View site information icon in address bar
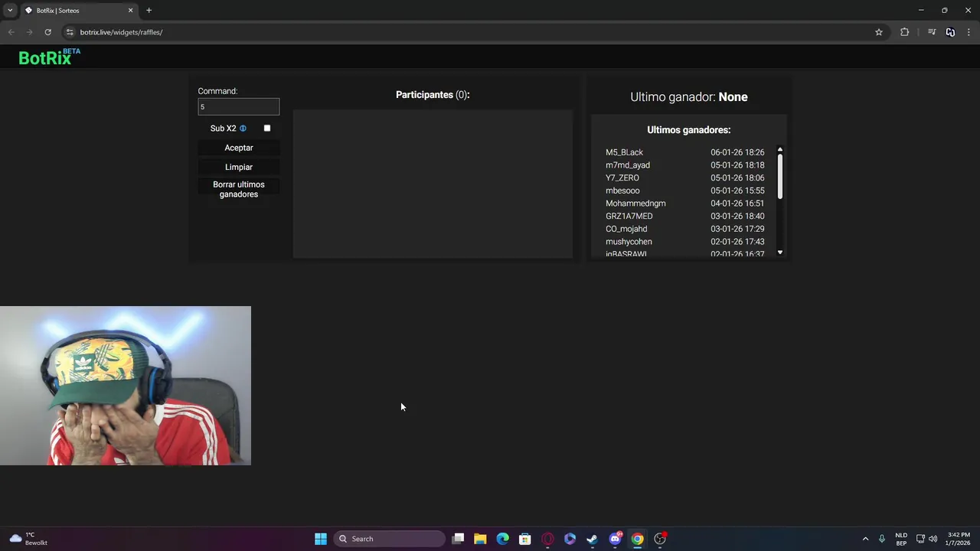This screenshot has height=551, width=980. pyautogui.click(x=70, y=32)
